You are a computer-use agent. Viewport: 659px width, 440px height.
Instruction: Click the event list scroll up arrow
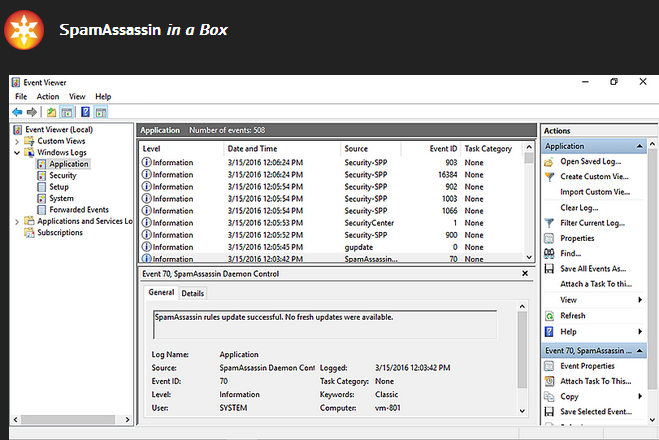point(529,147)
